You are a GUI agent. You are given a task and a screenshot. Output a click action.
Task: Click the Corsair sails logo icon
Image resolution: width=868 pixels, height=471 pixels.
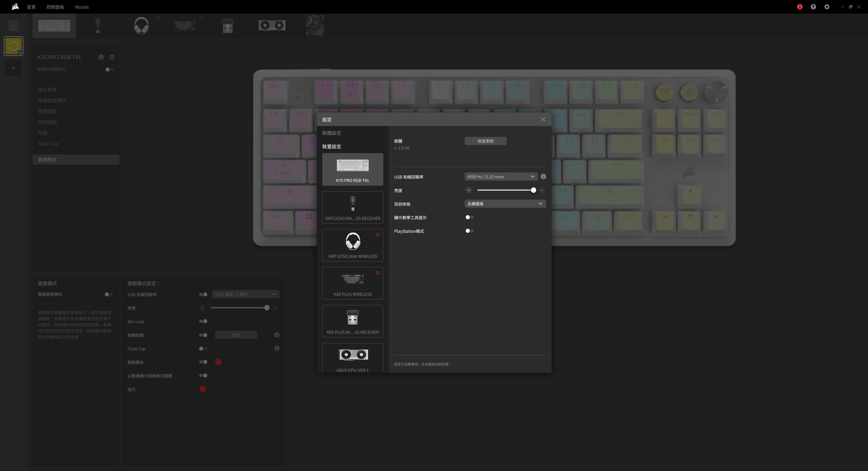[x=15, y=7]
